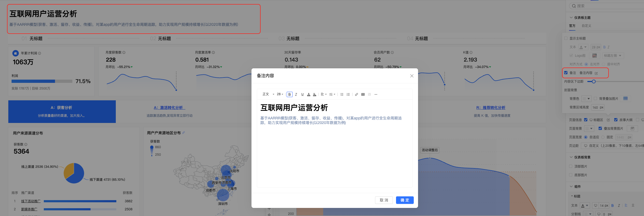644x216 pixels.
Task: Click the 确定 button to confirm
Action: [405, 200]
